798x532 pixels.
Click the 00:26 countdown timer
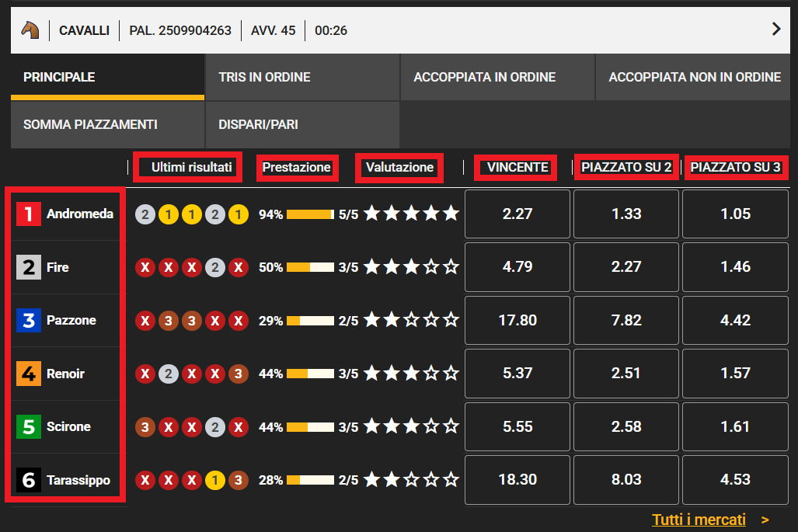(x=331, y=30)
